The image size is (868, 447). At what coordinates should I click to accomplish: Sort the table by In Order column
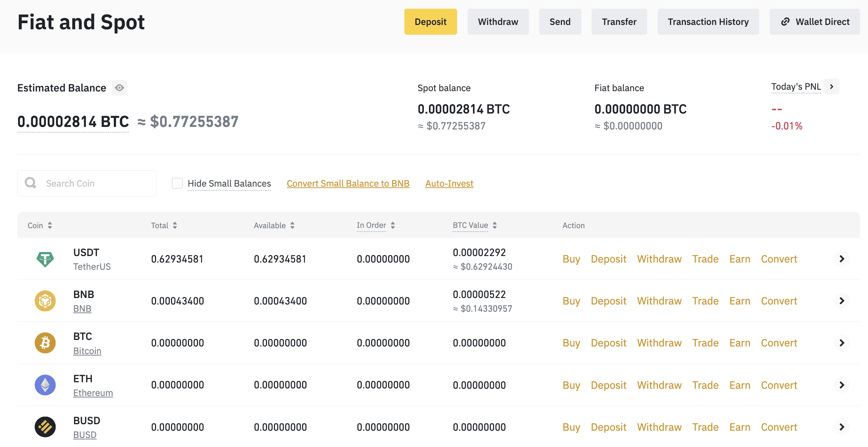393,225
